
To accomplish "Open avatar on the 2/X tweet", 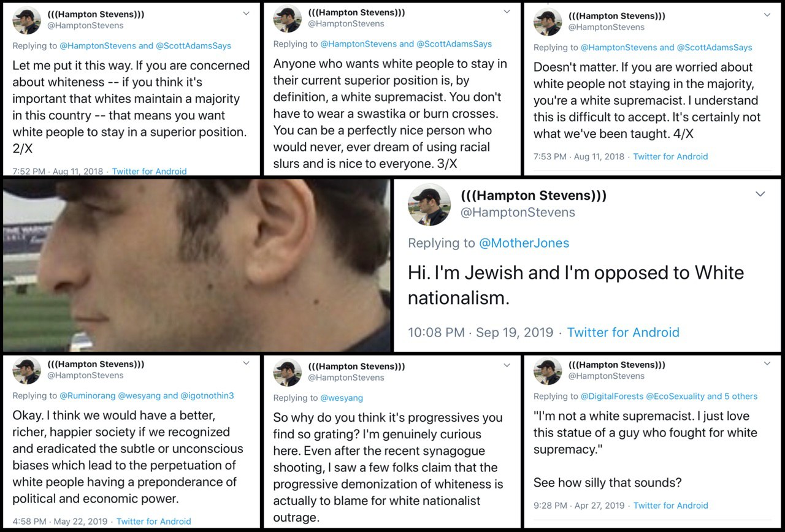I will pos(26,20).
